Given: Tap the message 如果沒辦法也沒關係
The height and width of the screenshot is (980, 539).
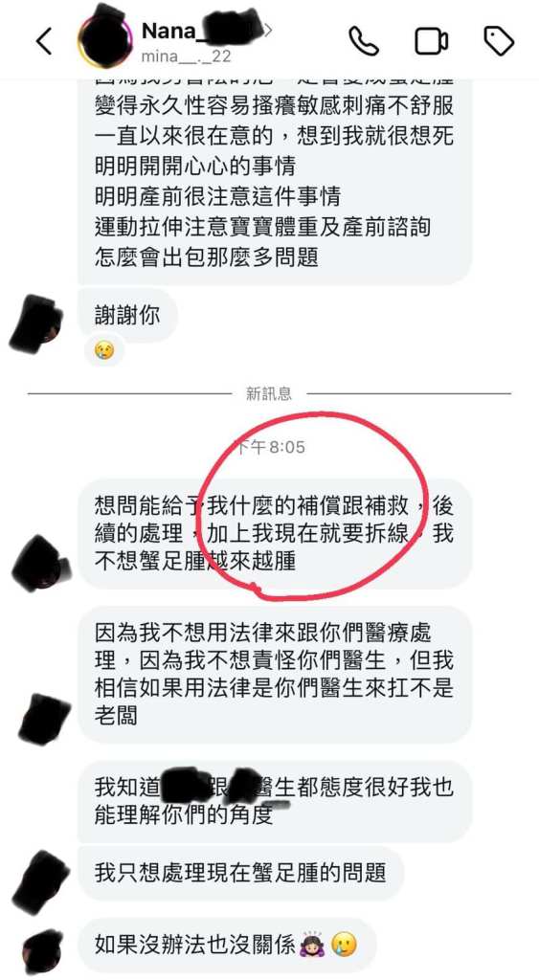Looking at the screenshot, I should pos(228,944).
